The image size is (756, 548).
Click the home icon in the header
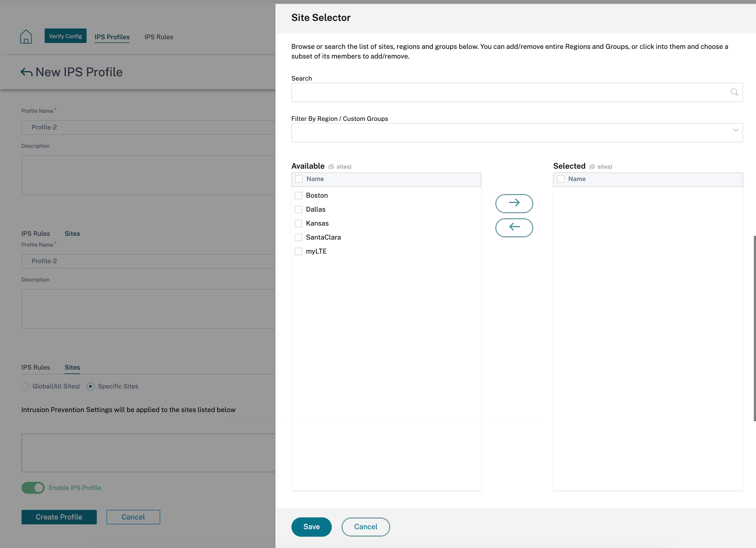[26, 37]
